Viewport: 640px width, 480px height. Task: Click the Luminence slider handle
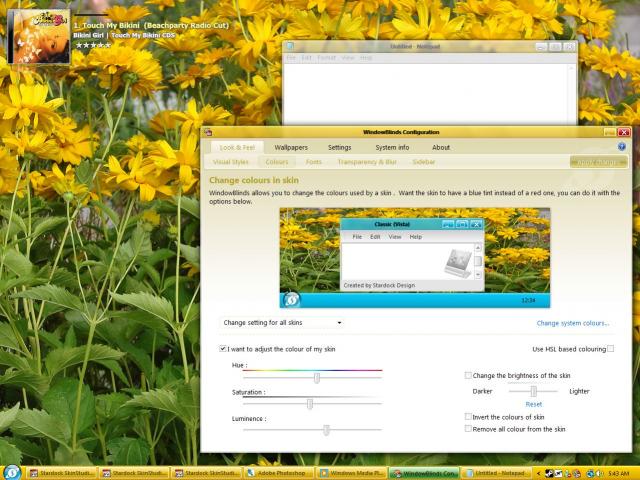tap(326, 430)
